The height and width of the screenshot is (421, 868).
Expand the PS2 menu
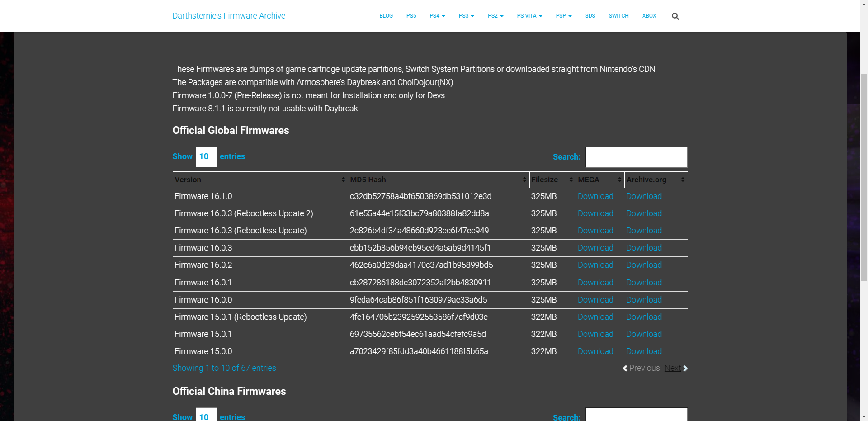[495, 16]
